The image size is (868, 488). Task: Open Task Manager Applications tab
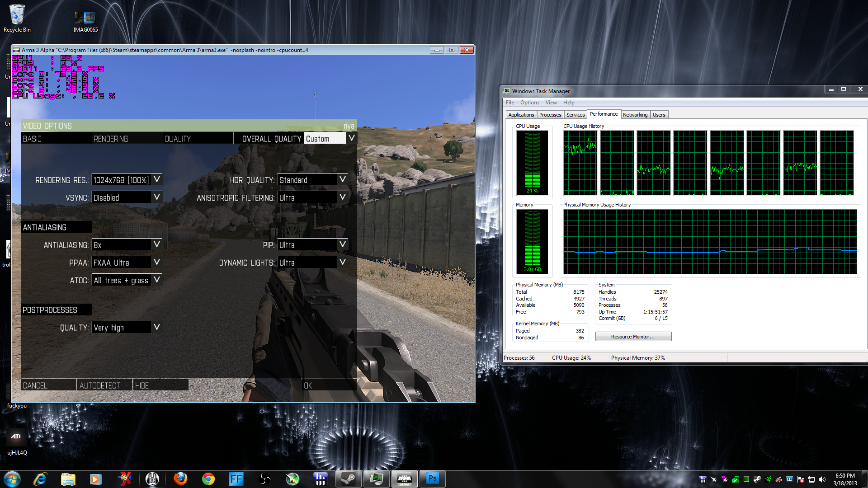521,115
